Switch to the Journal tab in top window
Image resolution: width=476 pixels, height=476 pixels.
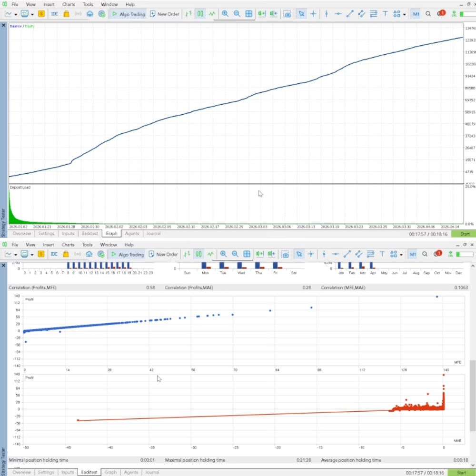154,233
